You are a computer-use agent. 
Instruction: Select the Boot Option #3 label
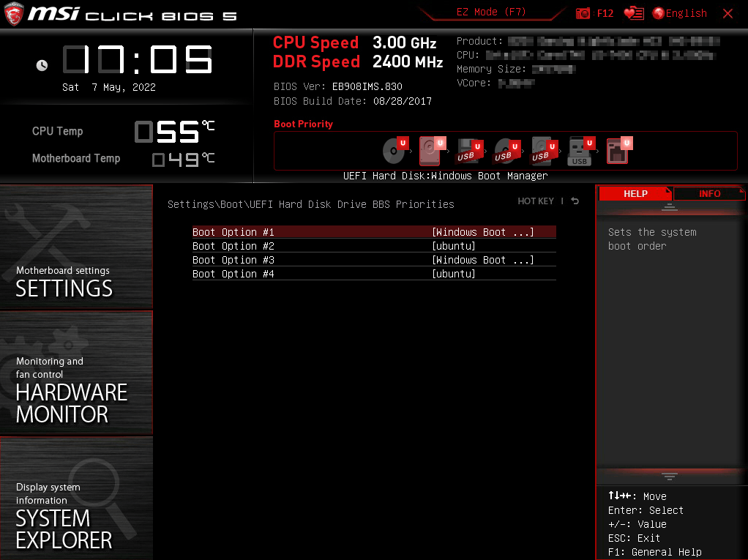233,260
